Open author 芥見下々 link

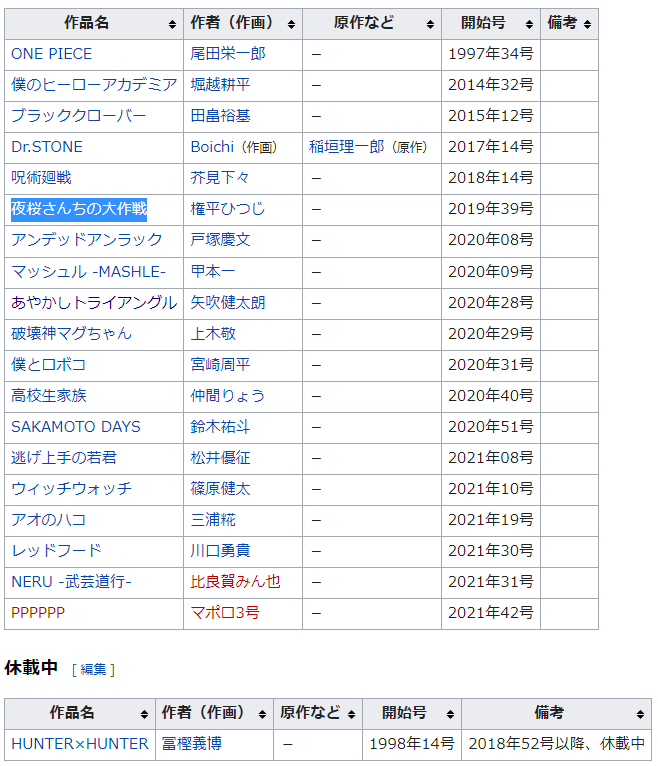(220, 178)
